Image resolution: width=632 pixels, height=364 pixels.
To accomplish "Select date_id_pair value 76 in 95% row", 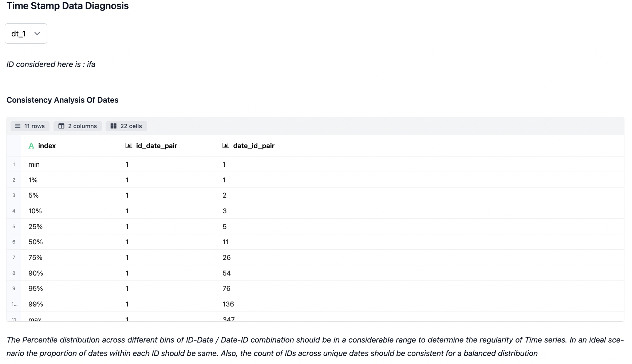I will tap(226, 289).
